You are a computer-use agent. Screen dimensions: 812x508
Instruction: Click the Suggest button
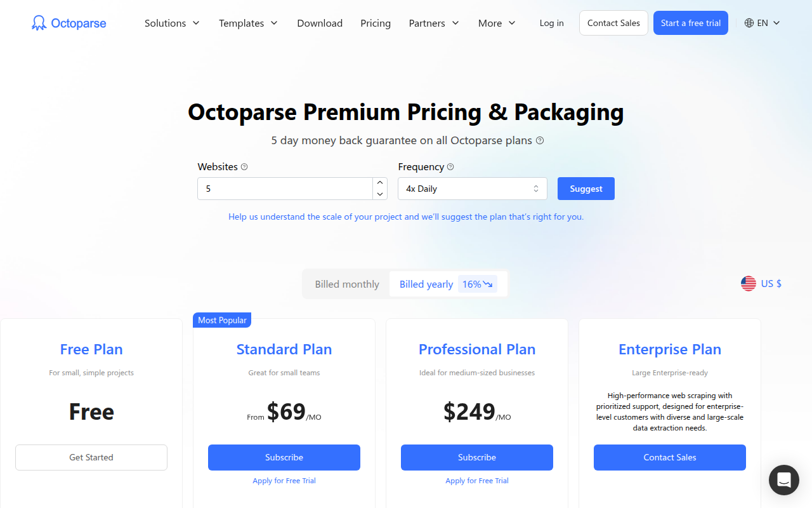586,189
